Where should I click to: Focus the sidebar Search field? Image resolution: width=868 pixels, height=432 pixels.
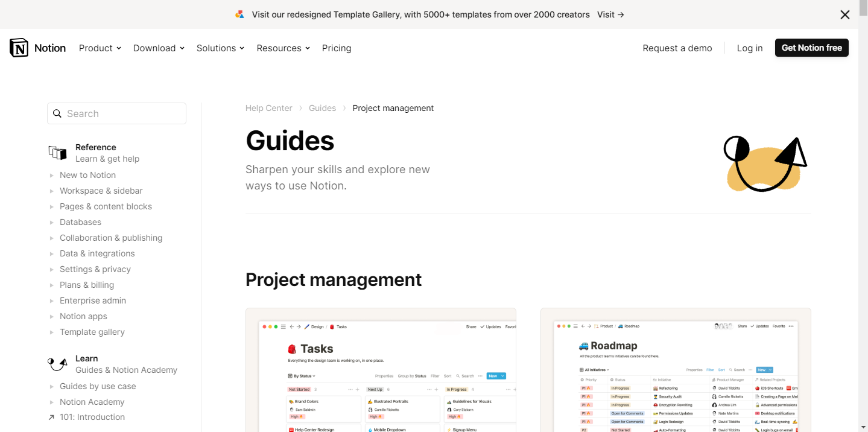[x=116, y=113]
